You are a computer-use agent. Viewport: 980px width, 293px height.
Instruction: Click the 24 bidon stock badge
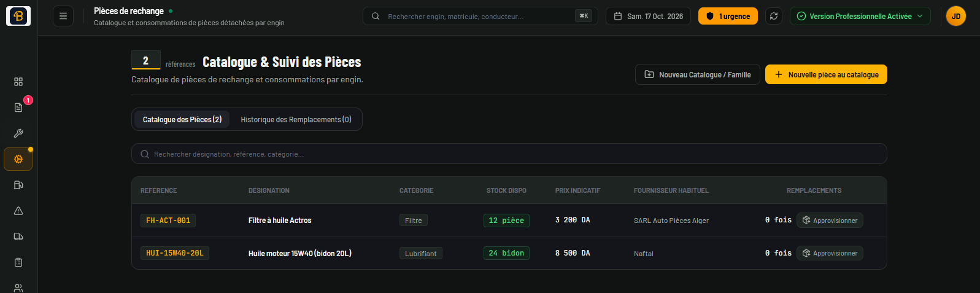506,253
